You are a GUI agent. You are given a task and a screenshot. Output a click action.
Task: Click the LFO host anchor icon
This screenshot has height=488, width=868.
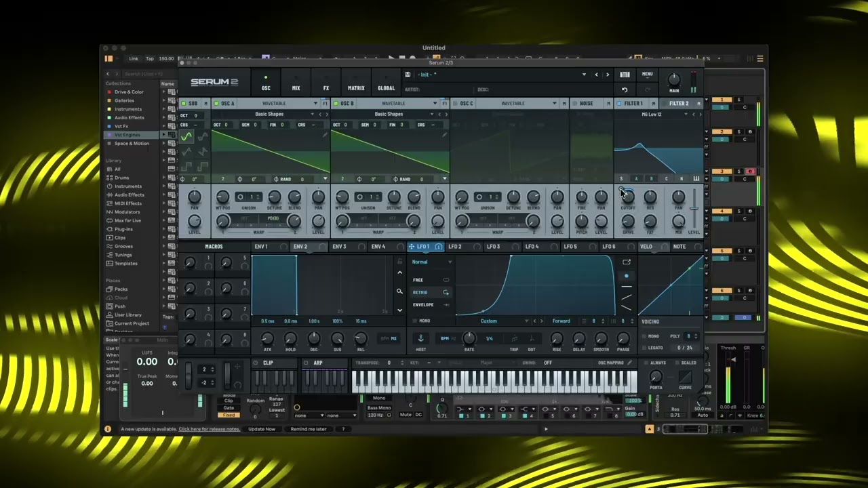click(x=420, y=338)
